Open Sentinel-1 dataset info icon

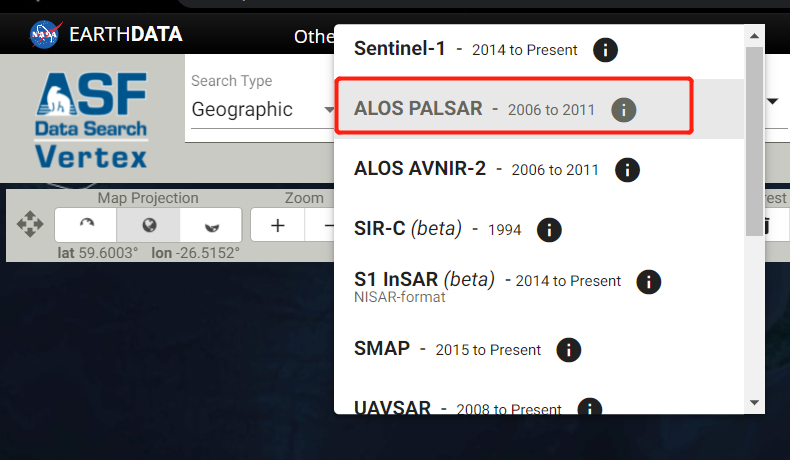604,49
